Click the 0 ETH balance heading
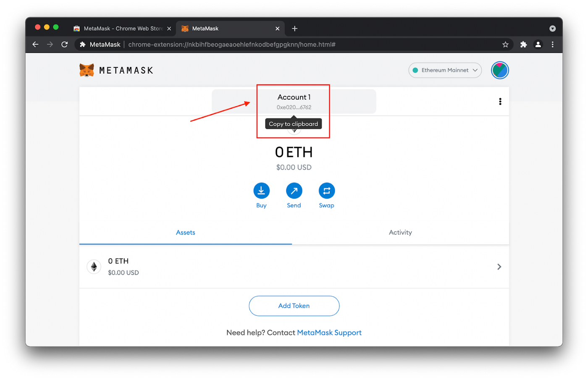588x380 pixels. [x=294, y=152]
